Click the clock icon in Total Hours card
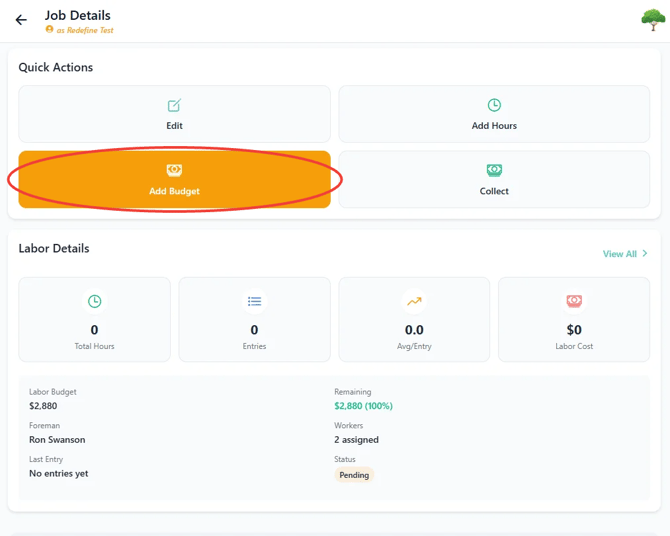Image resolution: width=670 pixels, height=536 pixels. tap(94, 301)
